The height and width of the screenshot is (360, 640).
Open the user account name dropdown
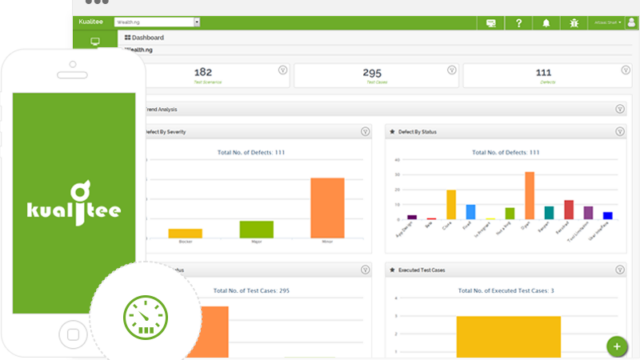point(607,23)
